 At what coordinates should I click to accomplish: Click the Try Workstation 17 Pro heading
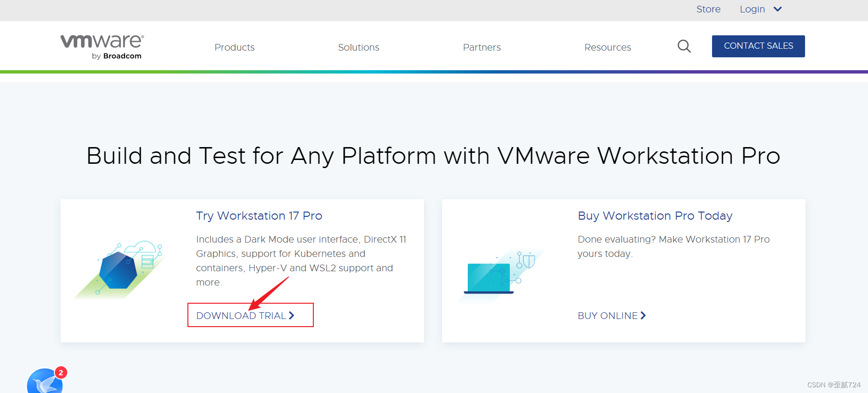click(x=259, y=216)
